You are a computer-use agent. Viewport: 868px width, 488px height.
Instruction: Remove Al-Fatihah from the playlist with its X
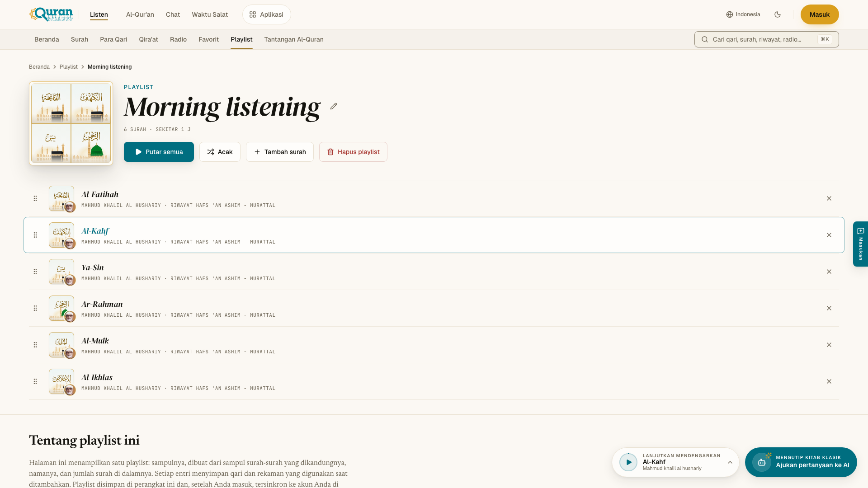coord(829,198)
